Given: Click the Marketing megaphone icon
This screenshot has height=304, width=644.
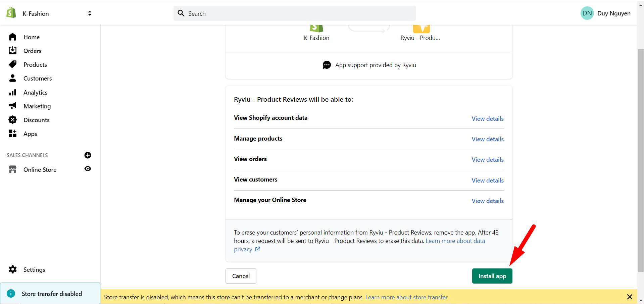Looking at the screenshot, I should click(x=13, y=106).
